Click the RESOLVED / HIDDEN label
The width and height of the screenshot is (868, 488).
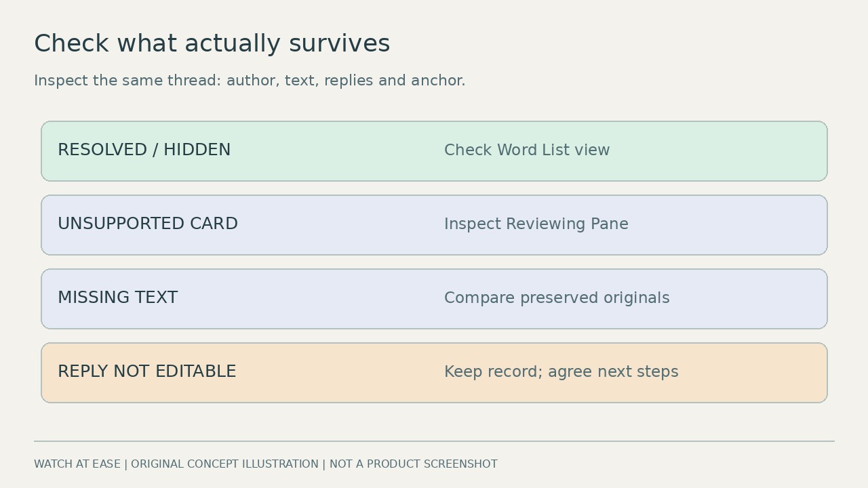pos(144,150)
